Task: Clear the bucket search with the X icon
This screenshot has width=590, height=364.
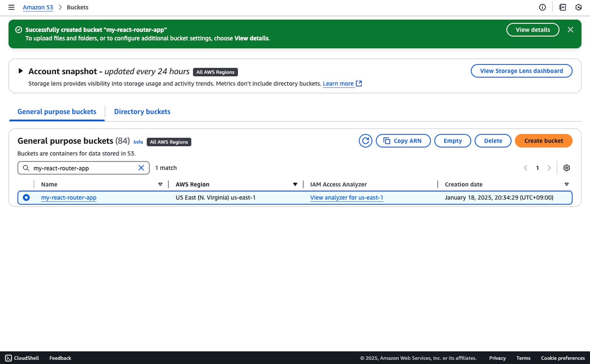Action: pyautogui.click(x=141, y=168)
